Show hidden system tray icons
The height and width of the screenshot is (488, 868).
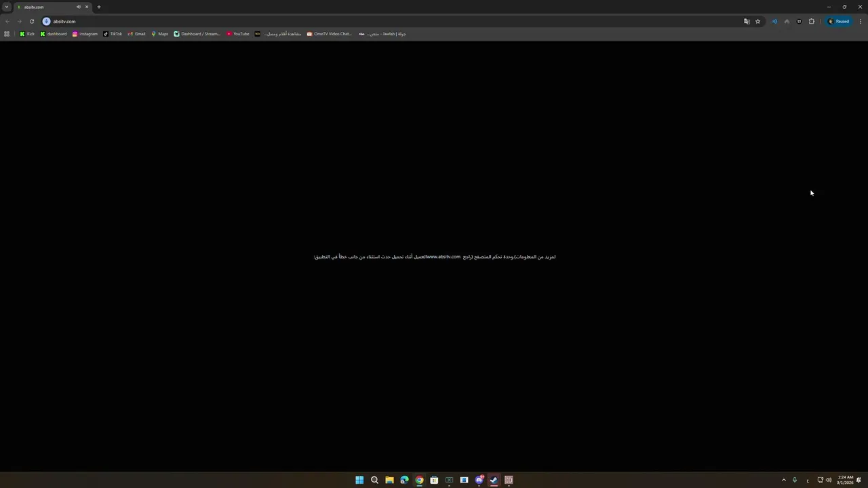pyautogui.click(x=784, y=480)
